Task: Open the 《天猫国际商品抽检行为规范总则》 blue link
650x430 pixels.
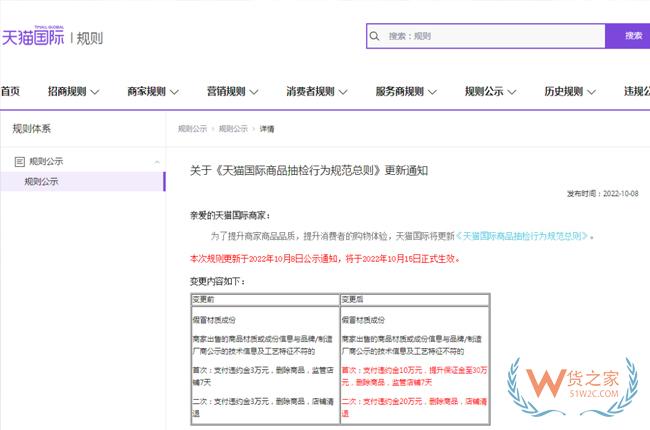Action: [522, 236]
